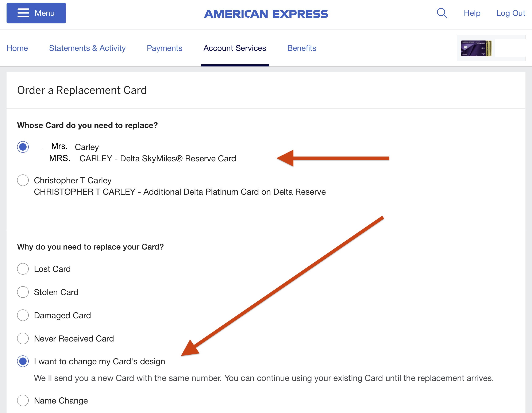Select Never Received Card option
This screenshot has width=532, height=413.
tap(23, 339)
